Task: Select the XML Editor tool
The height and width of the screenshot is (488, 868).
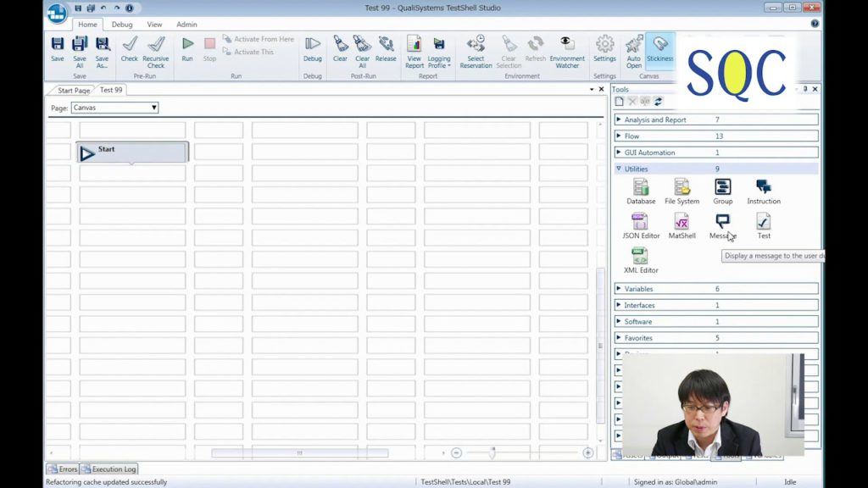Action: pos(641,261)
